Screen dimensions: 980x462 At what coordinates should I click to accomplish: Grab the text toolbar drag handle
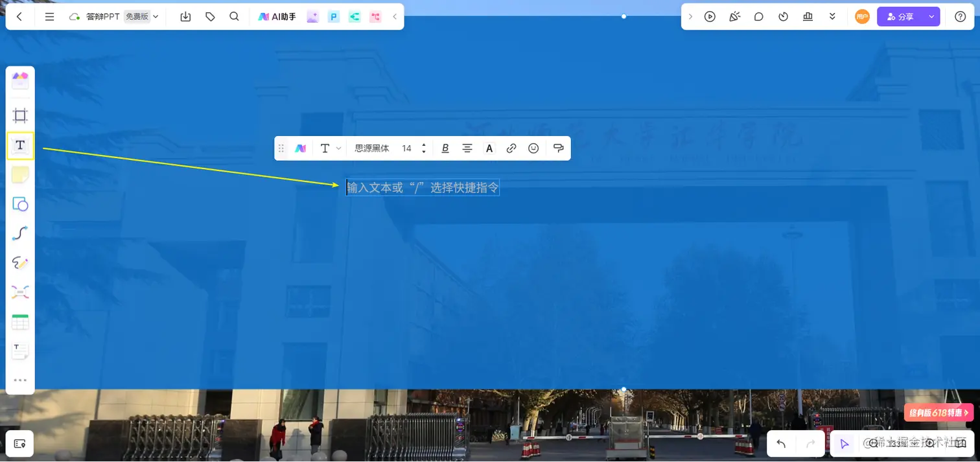pyautogui.click(x=281, y=148)
